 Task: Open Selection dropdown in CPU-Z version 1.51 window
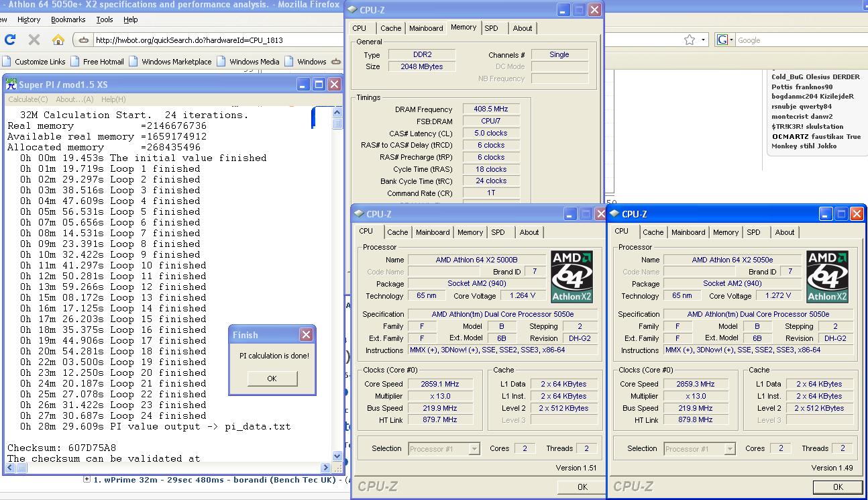474,448
